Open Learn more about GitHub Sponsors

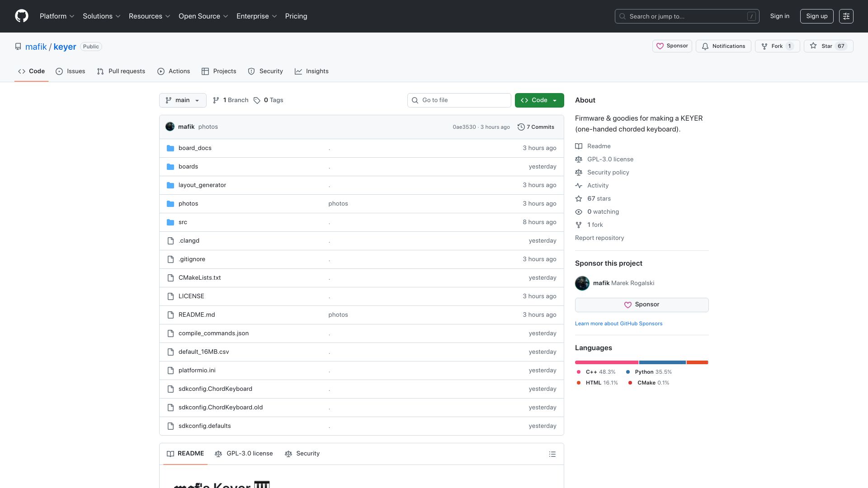click(618, 324)
